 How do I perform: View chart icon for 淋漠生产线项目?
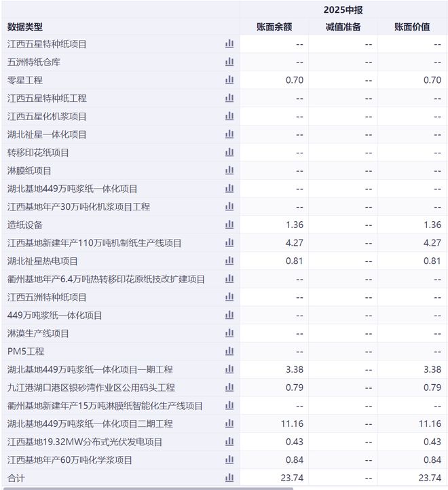[x=229, y=333]
